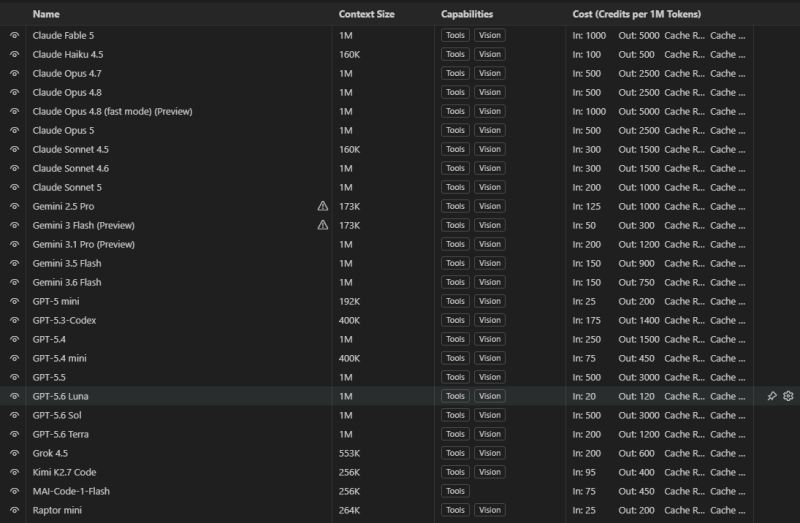Pin the GPT-5.6 Luna model
Viewport: 800px width, 523px height.
click(x=772, y=396)
